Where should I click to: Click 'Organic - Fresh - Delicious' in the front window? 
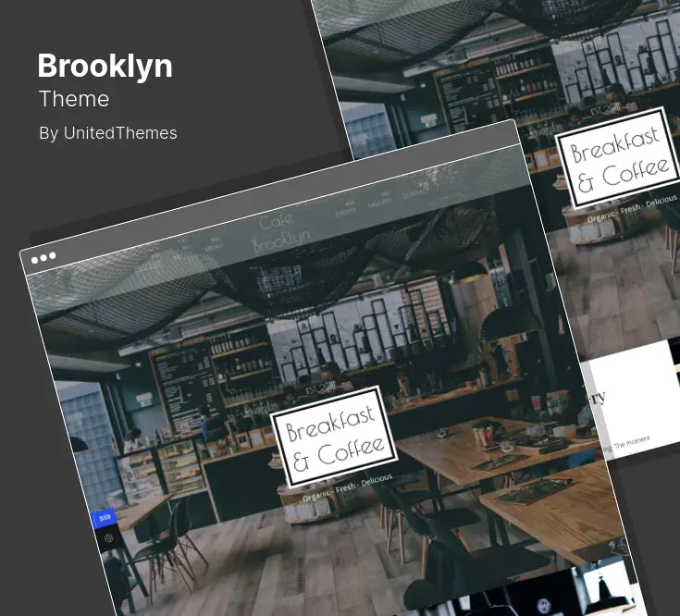(x=347, y=487)
